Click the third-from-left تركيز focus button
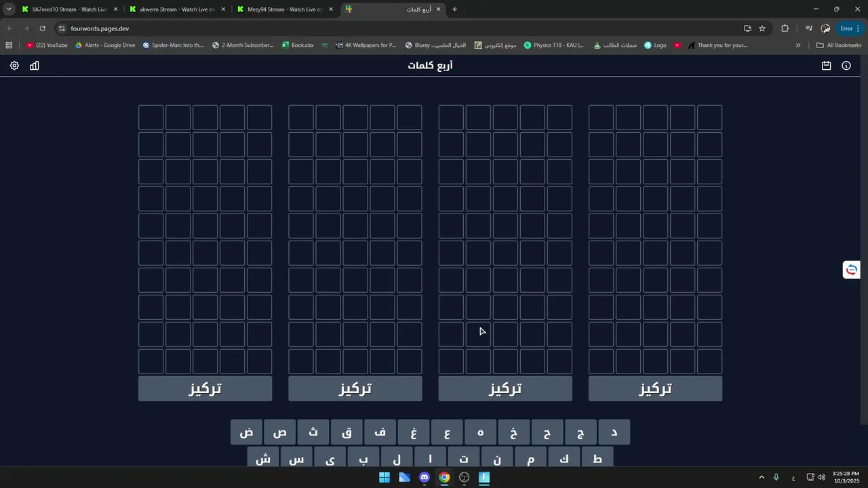The width and height of the screenshot is (868, 488). coord(505,389)
